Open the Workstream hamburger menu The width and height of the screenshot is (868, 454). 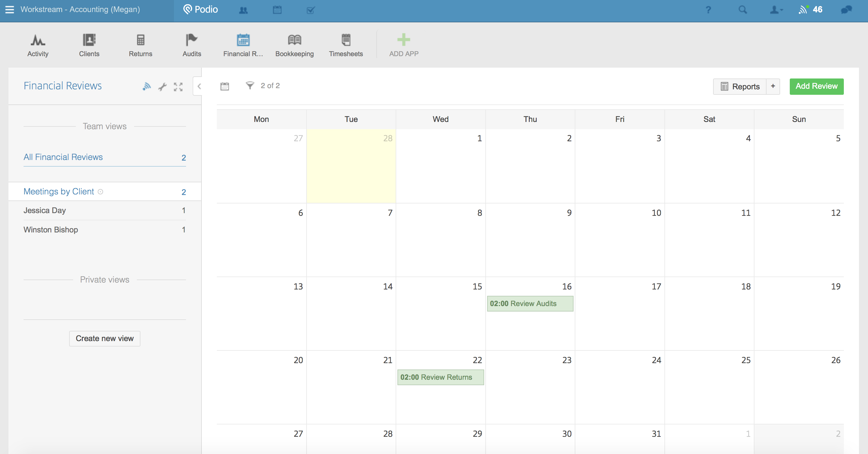click(x=9, y=9)
